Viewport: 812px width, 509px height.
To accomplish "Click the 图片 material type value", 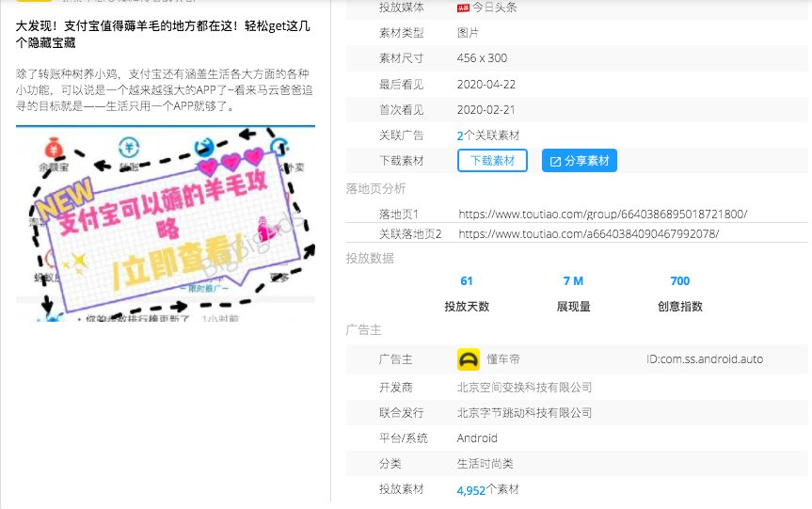I will click(x=469, y=33).
